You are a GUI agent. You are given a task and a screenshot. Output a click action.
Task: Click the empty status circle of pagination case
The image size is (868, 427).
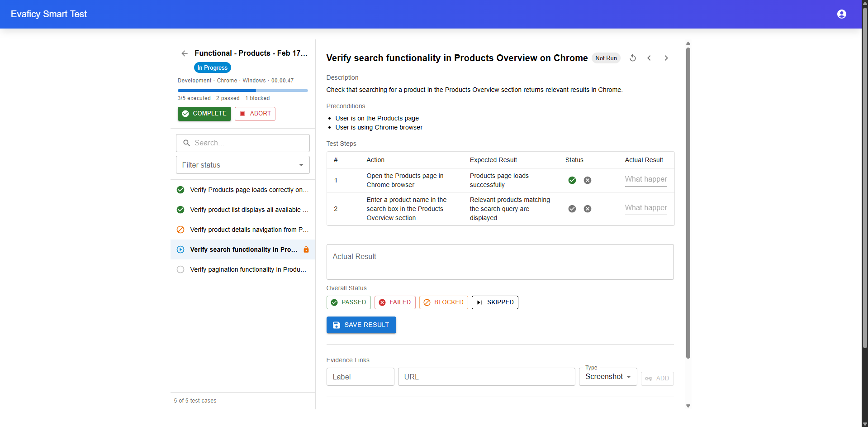click(x=180, y=269)
